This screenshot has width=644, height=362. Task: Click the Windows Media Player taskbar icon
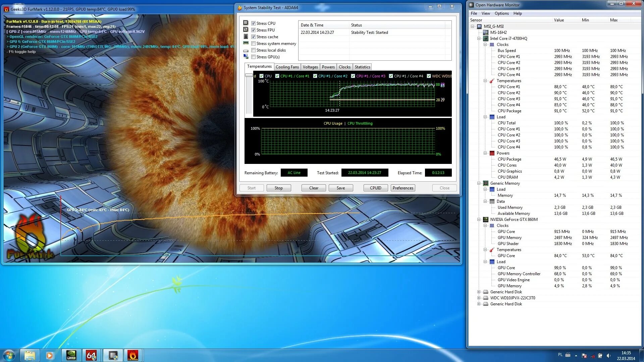50,355
